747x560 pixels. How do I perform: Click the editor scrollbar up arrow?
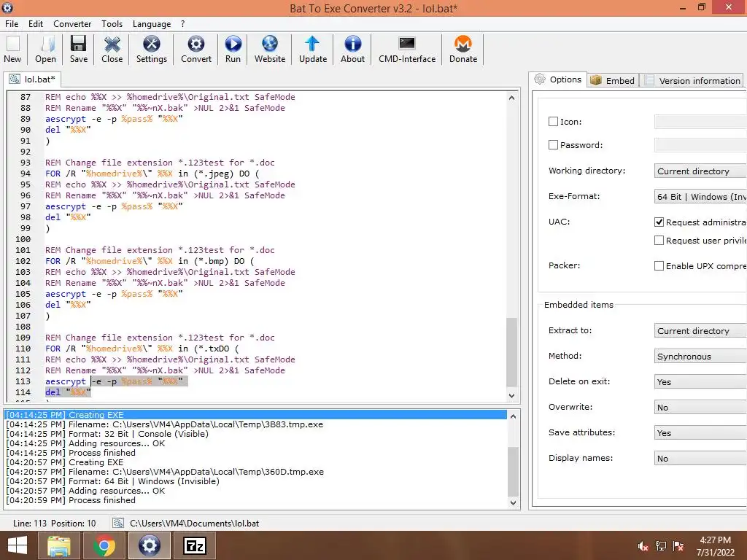click(511, 98)
